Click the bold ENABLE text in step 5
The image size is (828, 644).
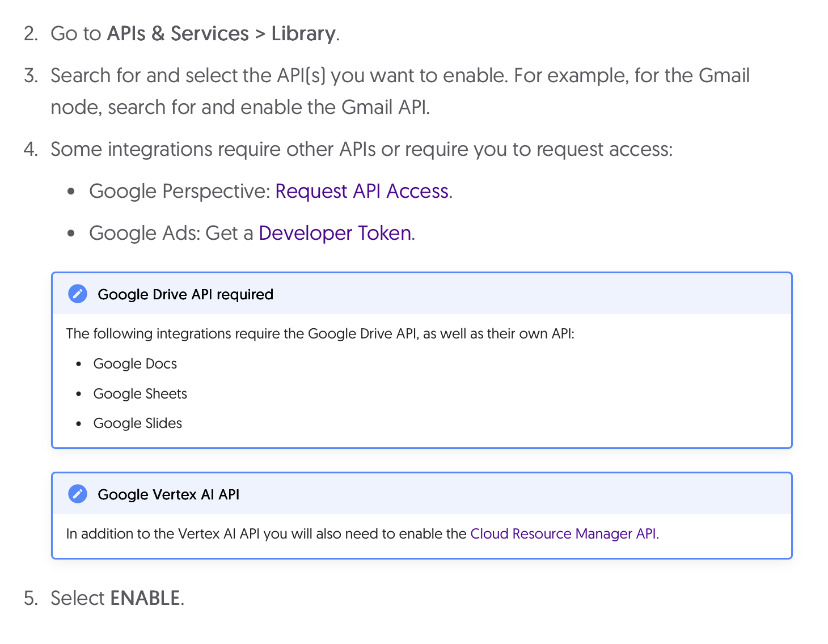click(x=145, y=599)
